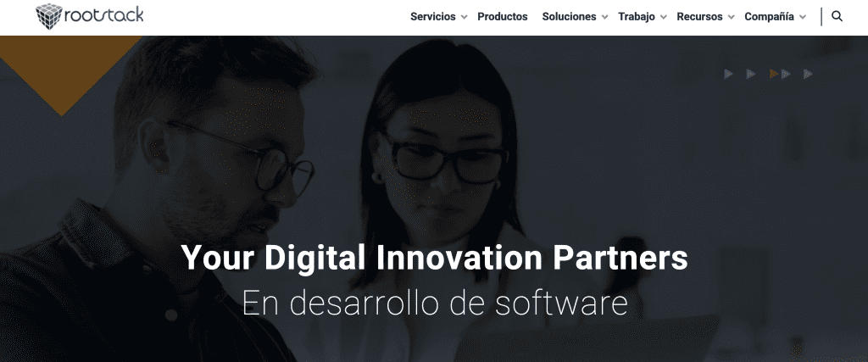
Task: Open the Servicios menu label
Action: [433, 17]
